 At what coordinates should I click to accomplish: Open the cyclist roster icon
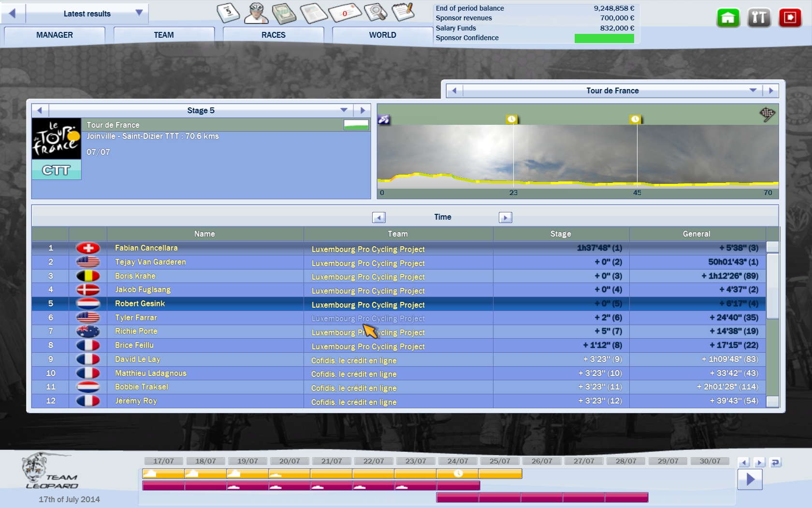256,13
